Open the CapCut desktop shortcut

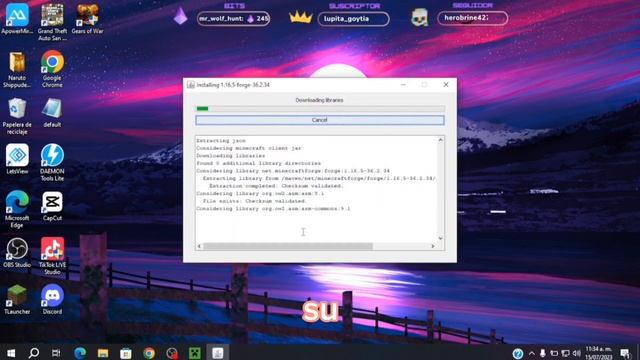tap(52, 206)
